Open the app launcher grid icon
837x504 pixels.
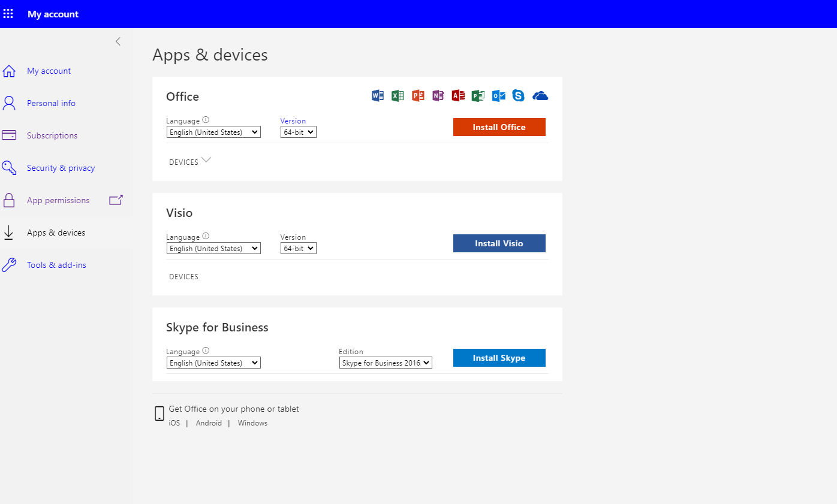[x=8, y=14]
